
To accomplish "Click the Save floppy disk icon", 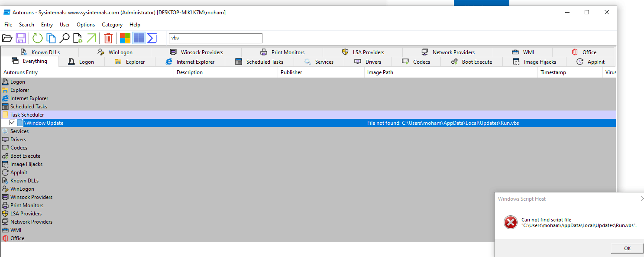I will coord(21,39).
